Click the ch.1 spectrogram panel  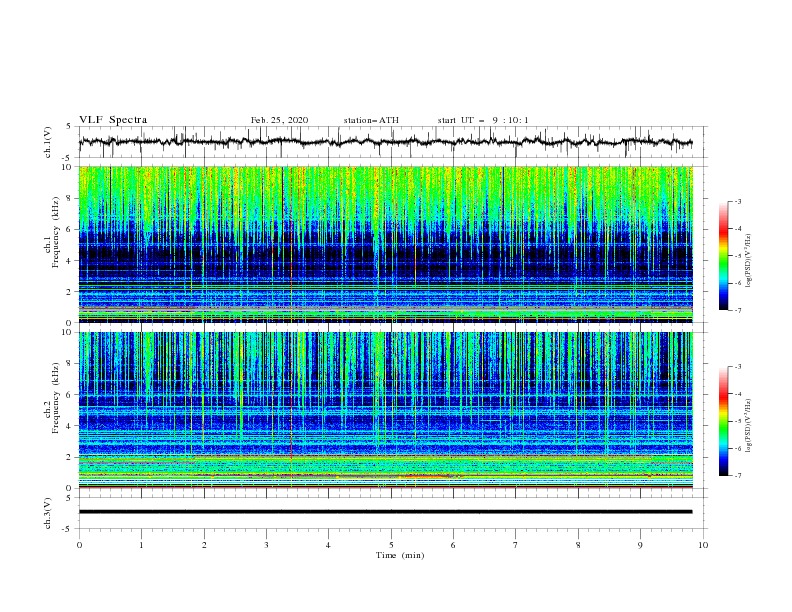tap(386, 244)
